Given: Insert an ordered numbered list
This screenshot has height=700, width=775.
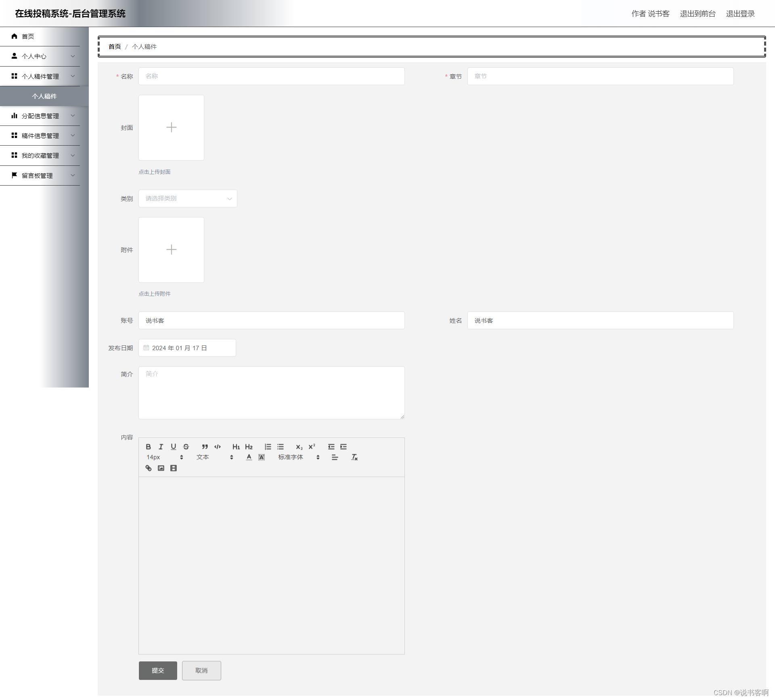Looking at the screenshot, I should pyautogui.click(x=268, y=447).
